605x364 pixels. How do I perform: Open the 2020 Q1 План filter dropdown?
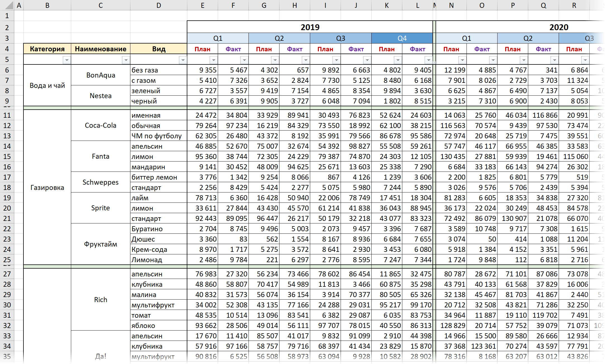462,60
